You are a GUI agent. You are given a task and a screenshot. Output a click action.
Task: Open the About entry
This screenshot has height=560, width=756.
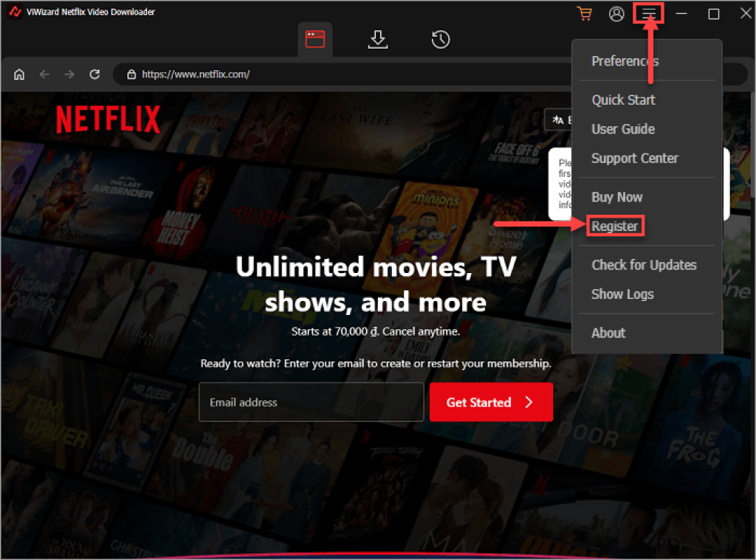pos(608,333)
